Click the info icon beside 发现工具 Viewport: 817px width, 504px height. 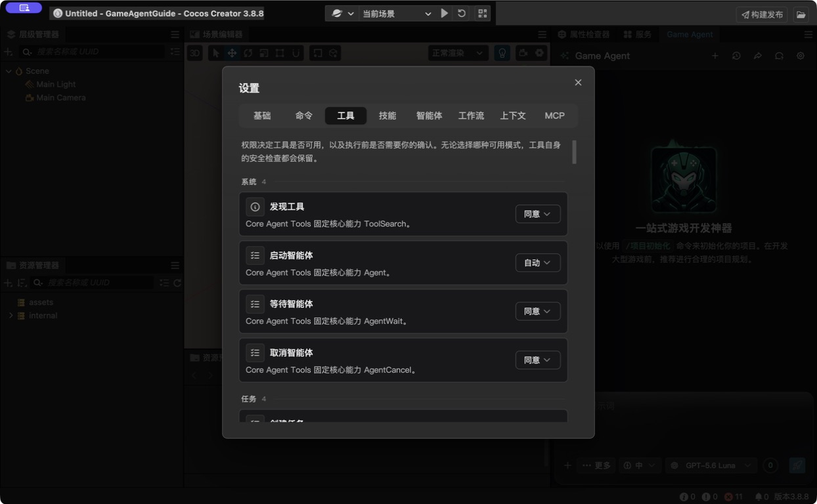(x=255, y=207)
